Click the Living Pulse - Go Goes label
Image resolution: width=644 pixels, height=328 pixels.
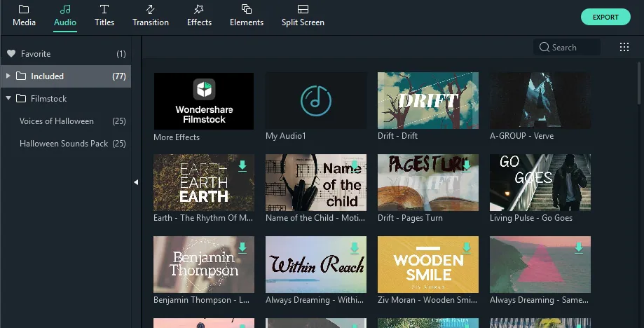tap(531, 218)
